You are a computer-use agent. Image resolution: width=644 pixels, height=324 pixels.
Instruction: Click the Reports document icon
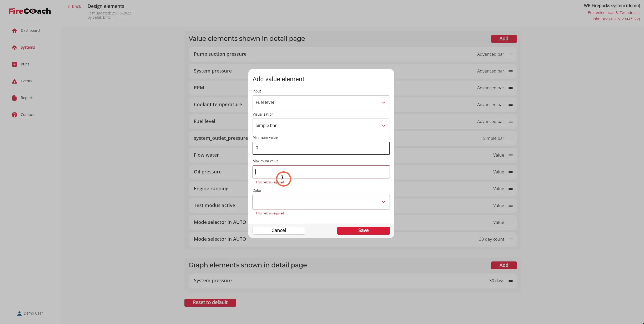coord(14,98)
